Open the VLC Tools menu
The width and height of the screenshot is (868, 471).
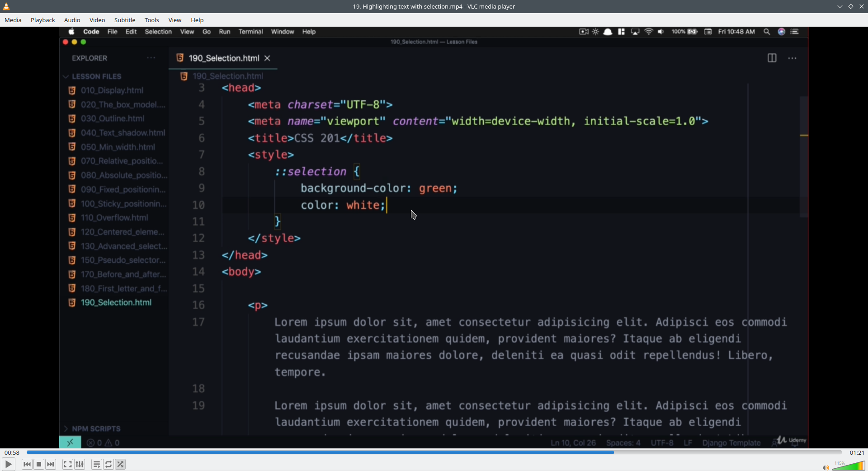[x=152, y=20]
